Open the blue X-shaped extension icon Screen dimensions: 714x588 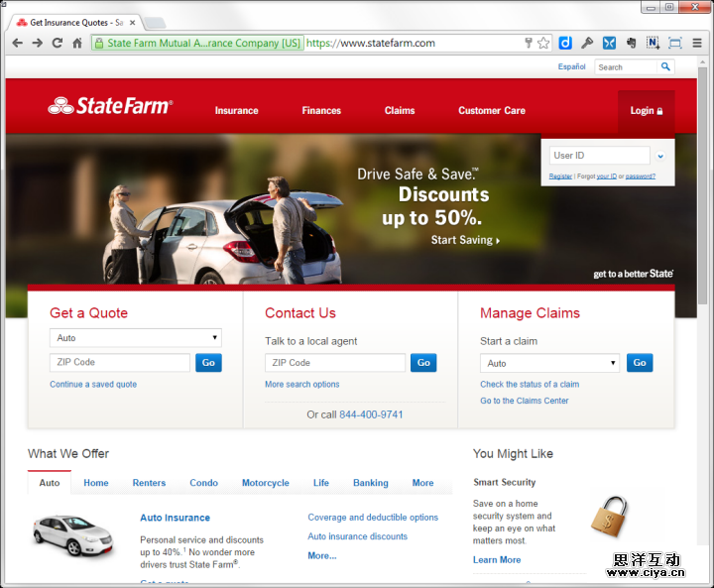point(609,43)
